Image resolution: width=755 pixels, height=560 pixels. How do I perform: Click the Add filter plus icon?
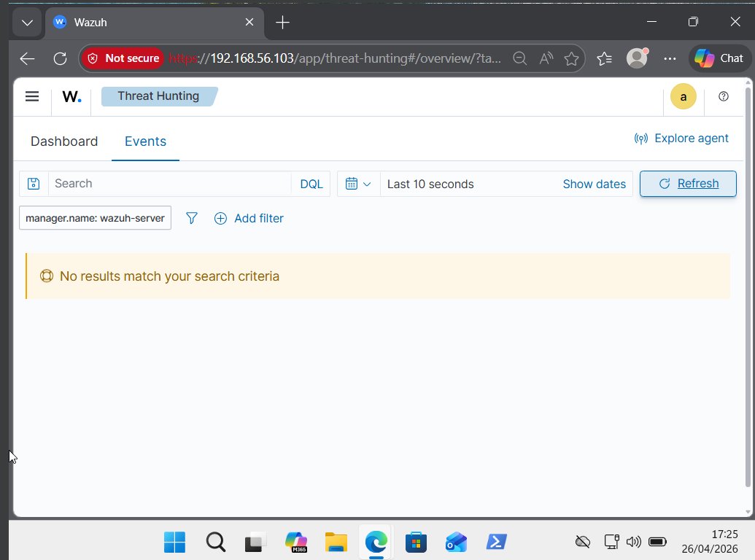pyautogui.click(x=220, y=219)
